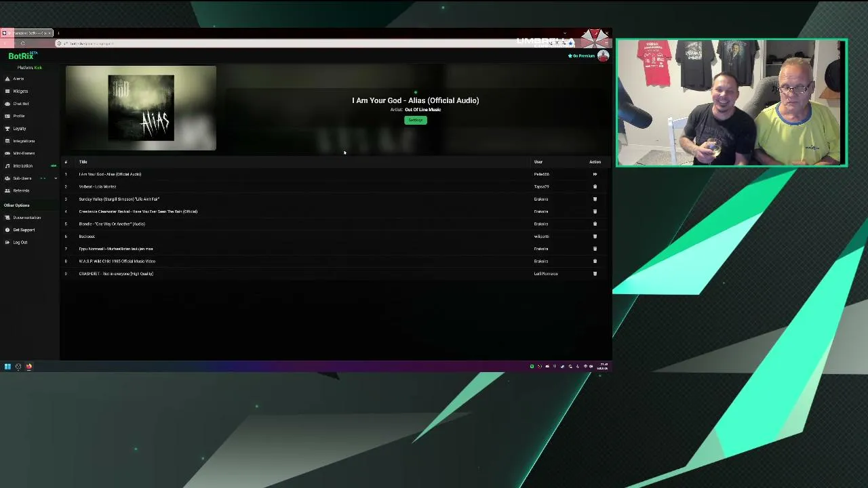This screenshot has width=868, height=488.
Task: Open the user avatar menu
Action: (603, 56)
